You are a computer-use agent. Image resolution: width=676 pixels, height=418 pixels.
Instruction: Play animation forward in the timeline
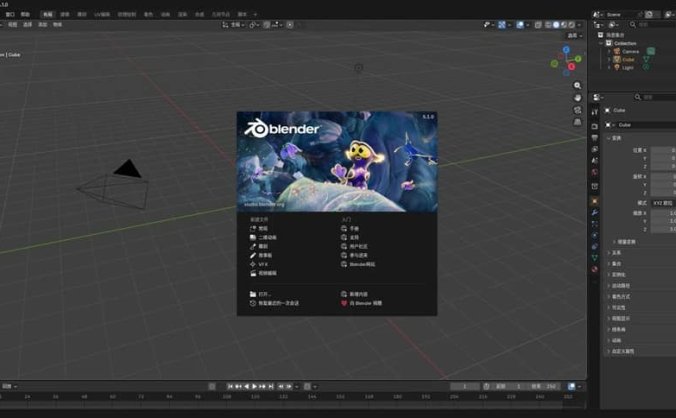255,387
